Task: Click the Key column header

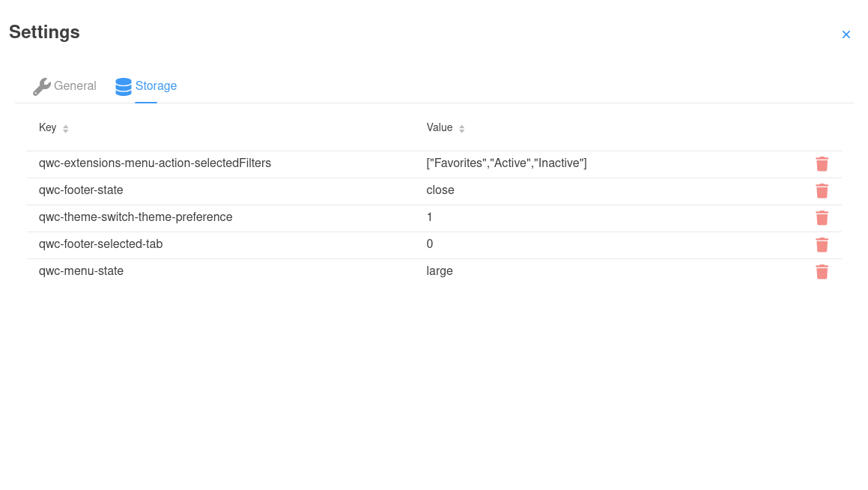Action: 48,128
